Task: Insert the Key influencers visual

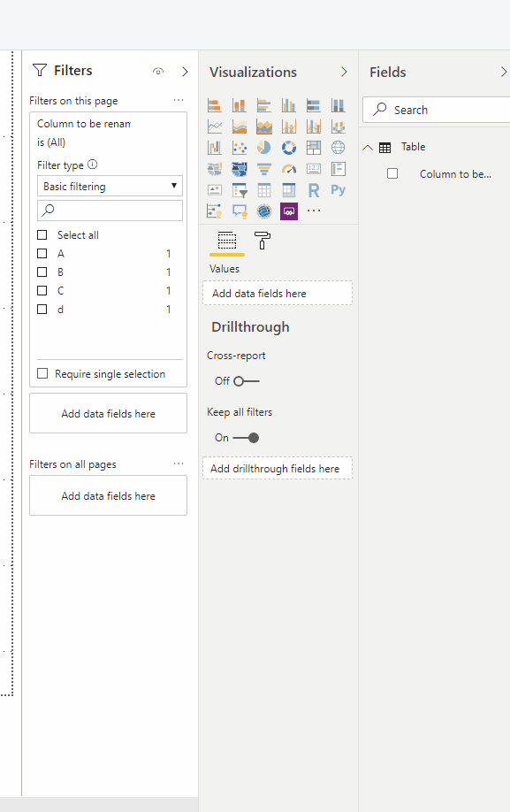Action: pos(215,211)
